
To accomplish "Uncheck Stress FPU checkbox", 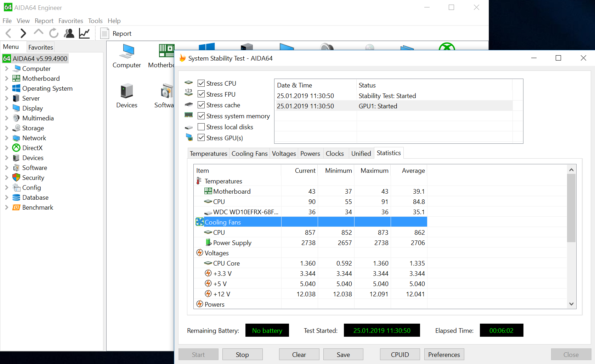I will (x=201, y=94).
